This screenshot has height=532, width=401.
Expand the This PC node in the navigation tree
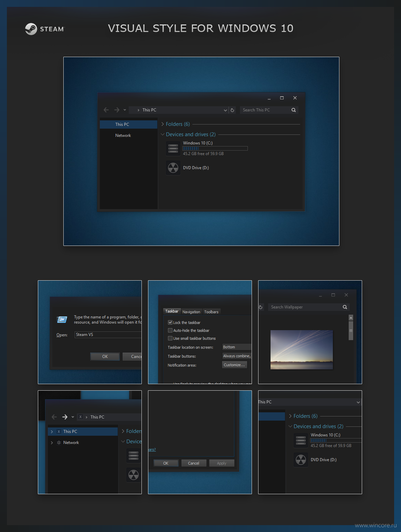coord(52,432)
